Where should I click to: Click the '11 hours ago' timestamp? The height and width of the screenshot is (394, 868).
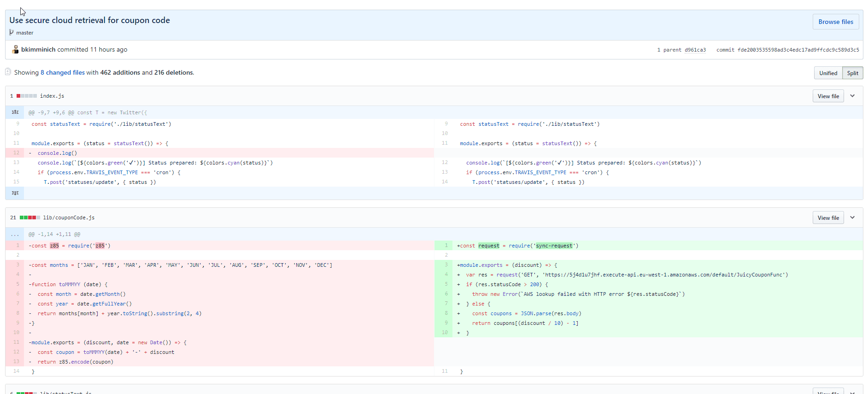[109, 49]
